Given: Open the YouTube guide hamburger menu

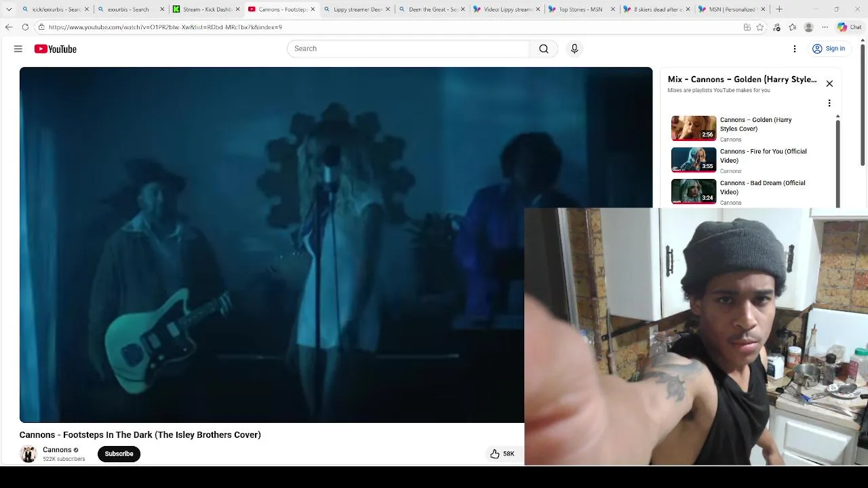Looking at the screenshot, I should click(18, 49).
